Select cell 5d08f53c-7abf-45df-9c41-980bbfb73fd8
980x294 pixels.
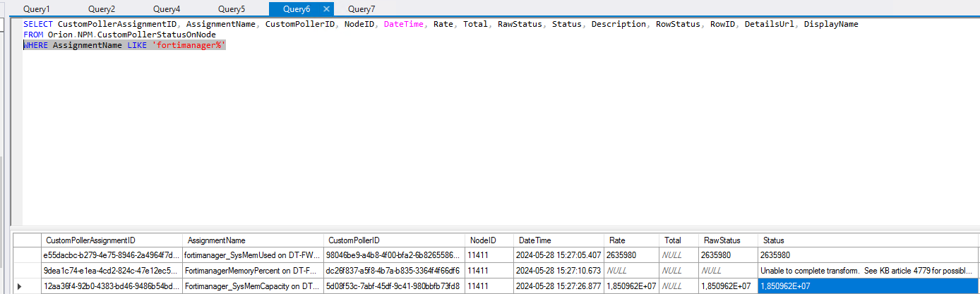coord(394,286)
